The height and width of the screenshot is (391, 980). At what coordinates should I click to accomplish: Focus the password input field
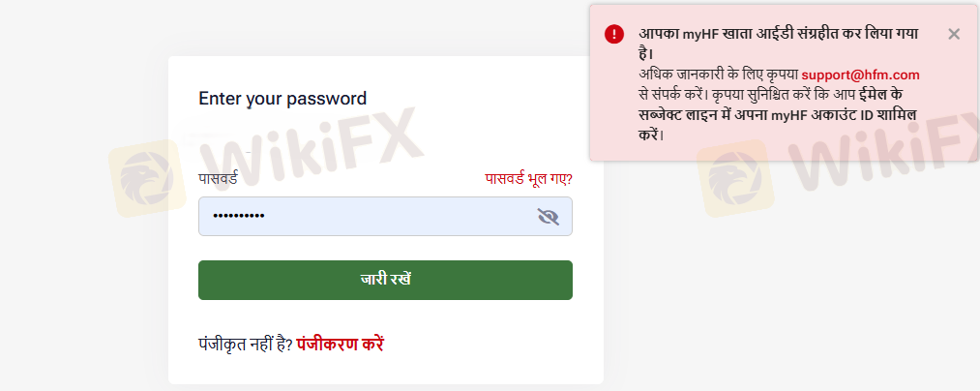(x=385, y=217)
